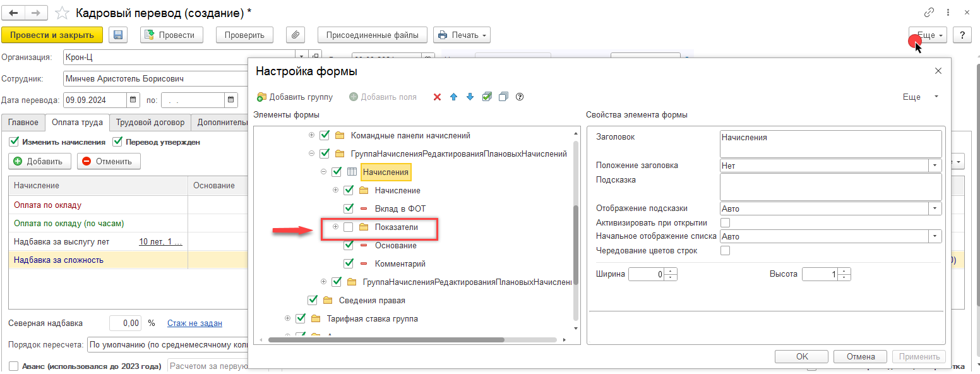Open calendar for Дата перевода
The image size is (980, 374).
click(x=133, y=100)
